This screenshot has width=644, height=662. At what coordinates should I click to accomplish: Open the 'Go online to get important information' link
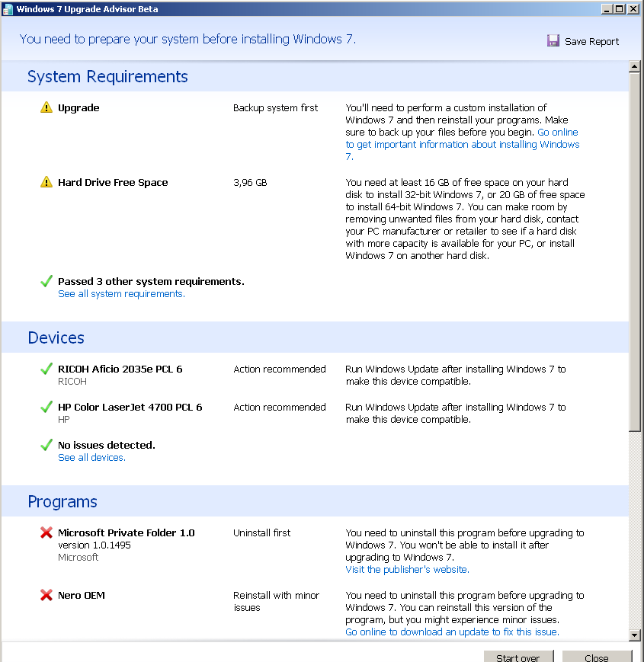point(463,145)
